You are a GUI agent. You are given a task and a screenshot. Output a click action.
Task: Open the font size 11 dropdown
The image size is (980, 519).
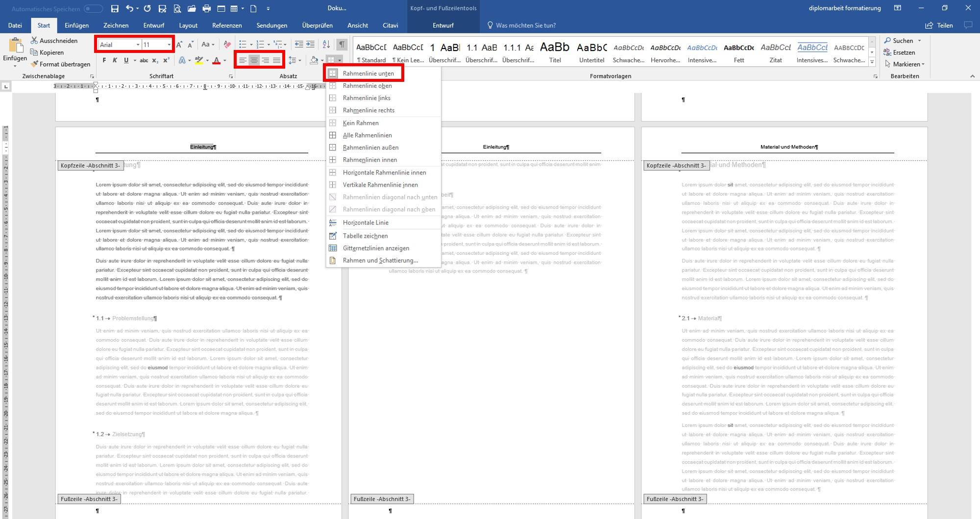(169, 45)
